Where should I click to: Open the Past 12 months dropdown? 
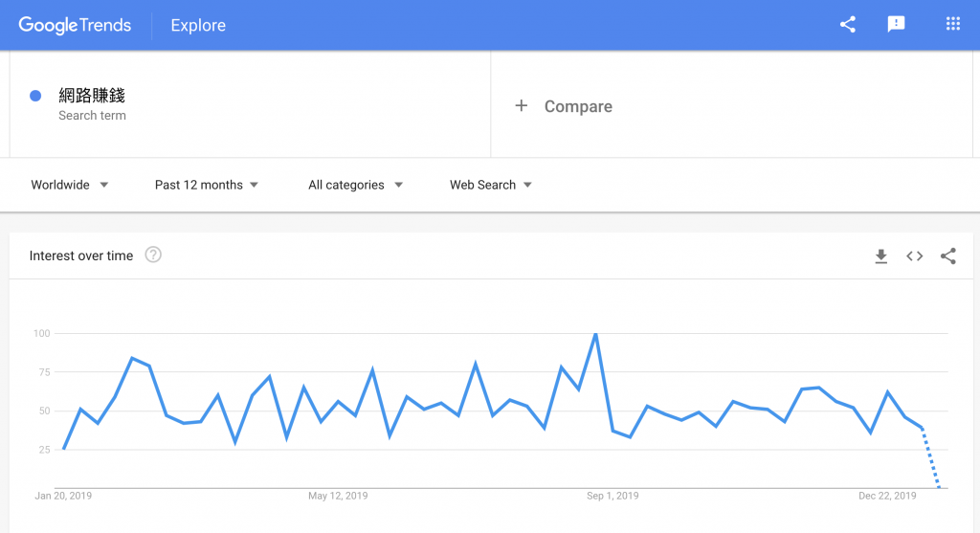[x=207, y=185]
